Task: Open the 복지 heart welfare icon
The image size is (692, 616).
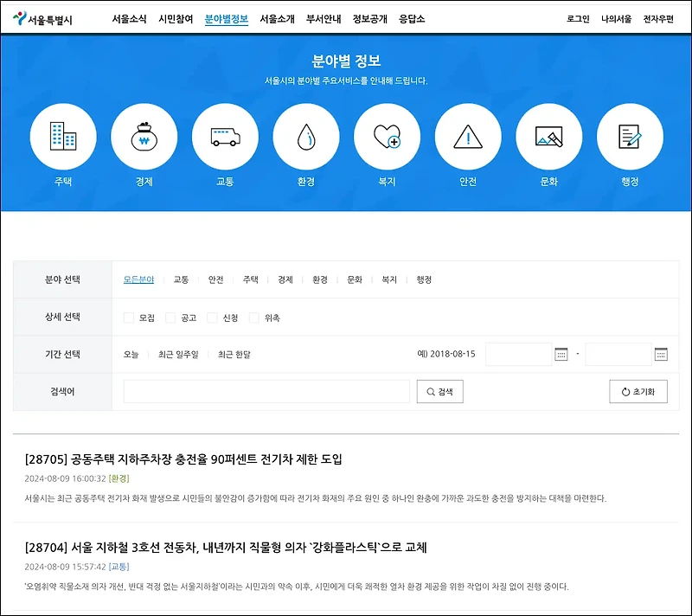Action: click(387, 137)
